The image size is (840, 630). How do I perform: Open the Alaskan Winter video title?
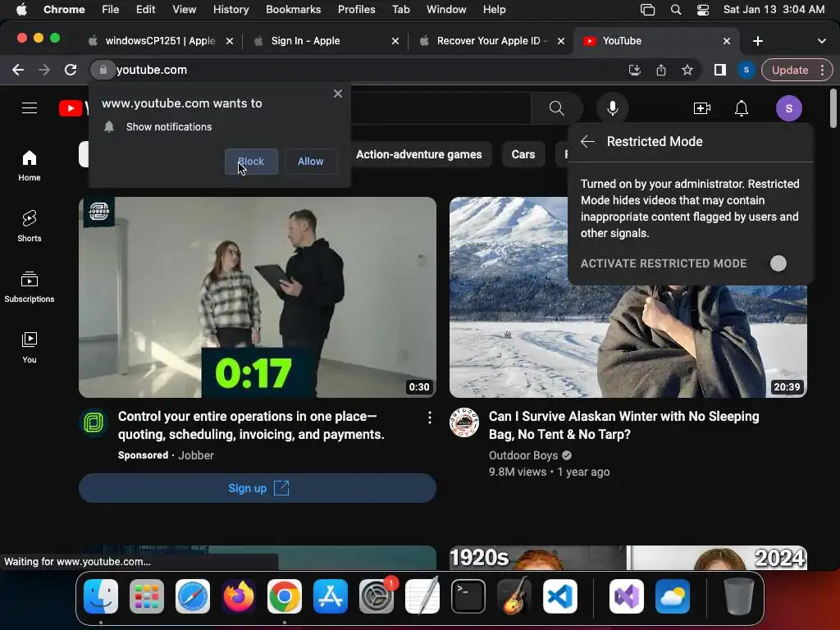(x=623, y=426)
